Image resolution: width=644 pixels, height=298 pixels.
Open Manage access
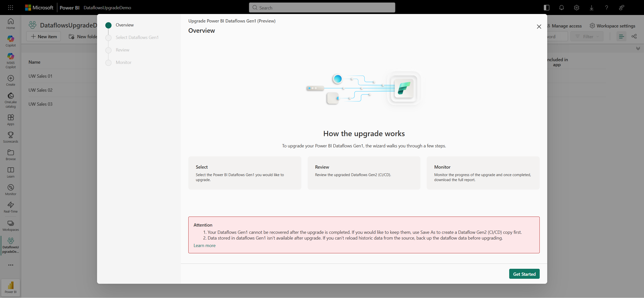pos(564,26)
